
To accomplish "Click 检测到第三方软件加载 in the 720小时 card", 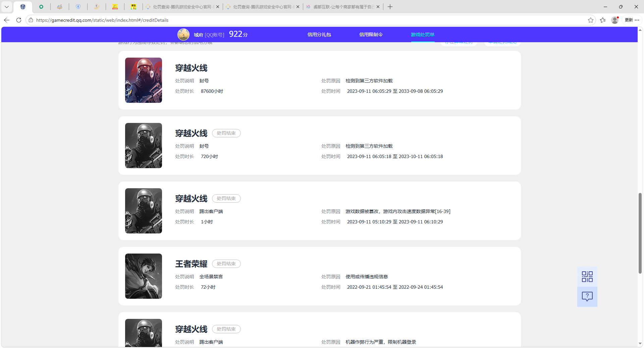I will pos(369,146).
